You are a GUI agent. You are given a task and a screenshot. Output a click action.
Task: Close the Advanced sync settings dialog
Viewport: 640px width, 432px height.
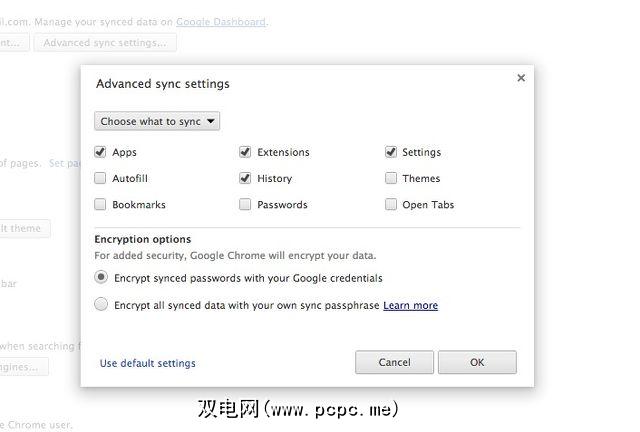(520, 78)
